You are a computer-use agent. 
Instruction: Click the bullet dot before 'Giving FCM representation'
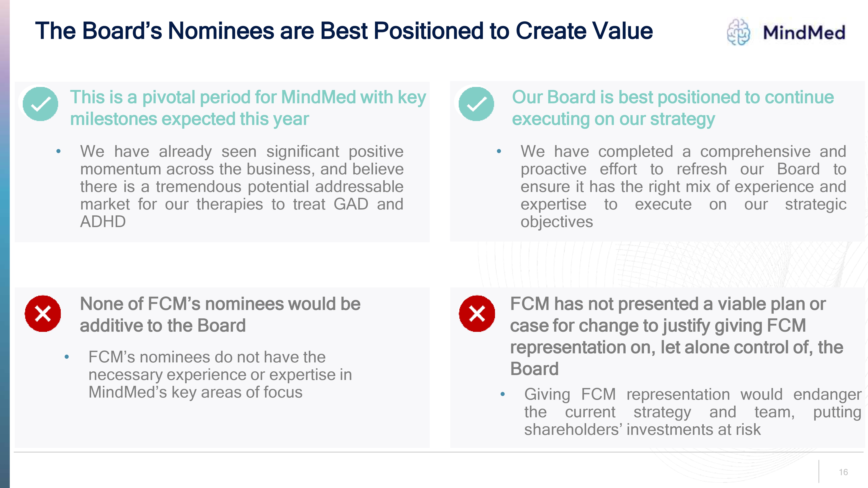503,394
